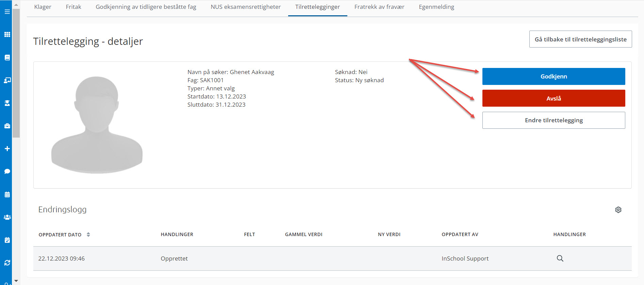Open the Fratrekk av fravær tab
The height and width of the screenshot is (285, 644).
[x=379, y=7]
